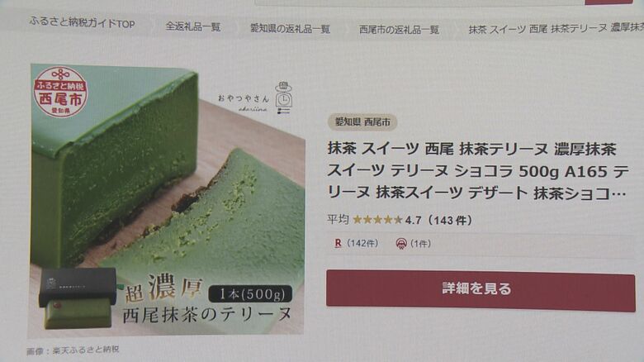
Task: Go to ふるさと納税ガイドTOP breadcrumb
Action: [82, 22]
